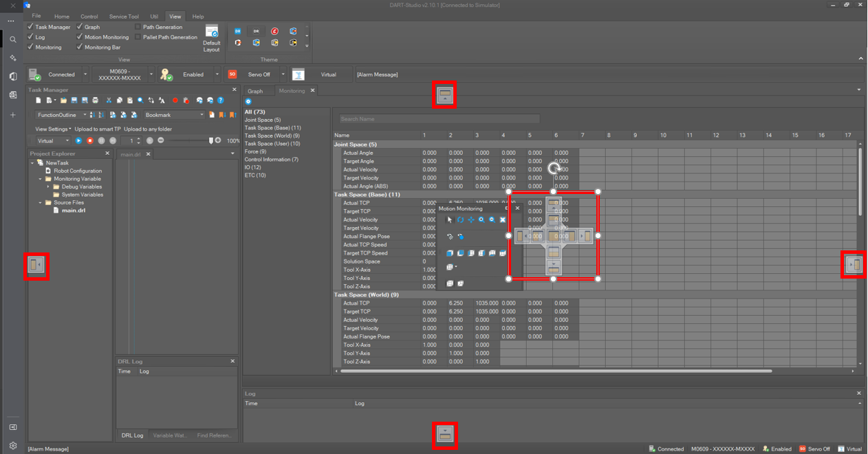The width and height of the screenshot is (868, 454).
Task: Click the center dock target in docking guide
Action: (x=554, y=236)
